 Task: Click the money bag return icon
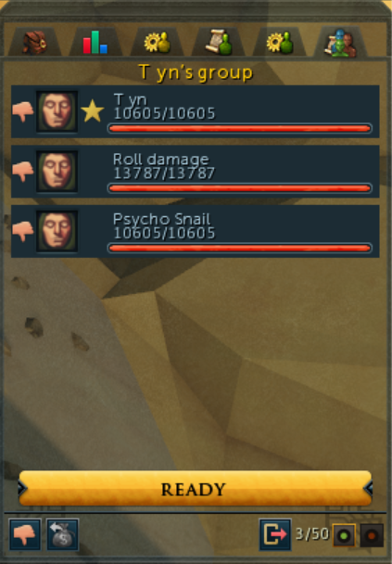62,534
